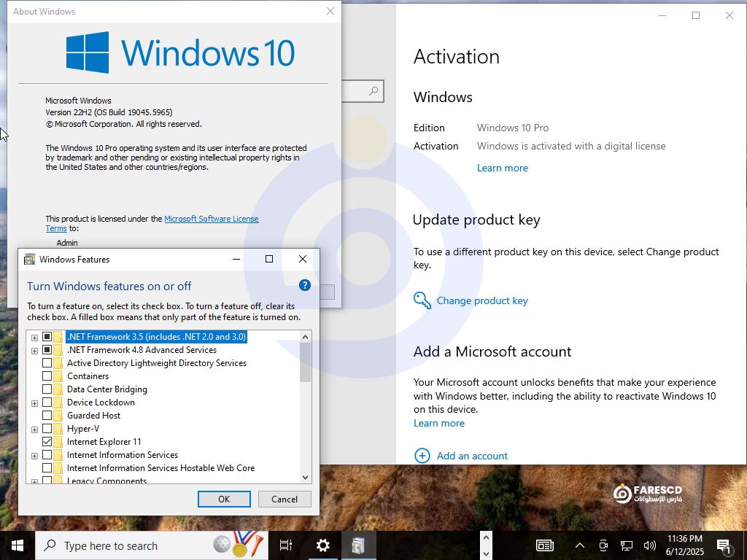
Task: Select the Data Center Bridging label
Action: click(x=107, y=389)
